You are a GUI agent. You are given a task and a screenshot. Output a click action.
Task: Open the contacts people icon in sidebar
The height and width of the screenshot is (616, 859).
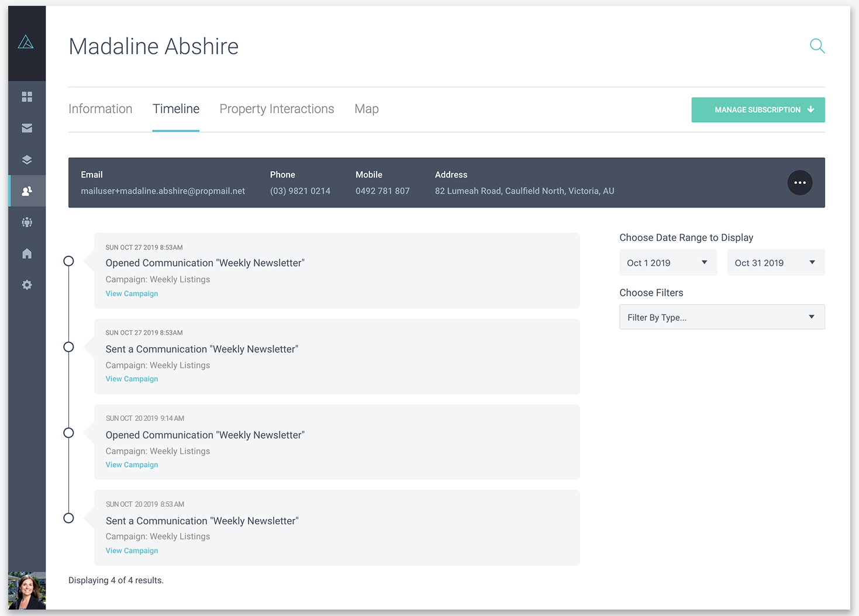27,191
